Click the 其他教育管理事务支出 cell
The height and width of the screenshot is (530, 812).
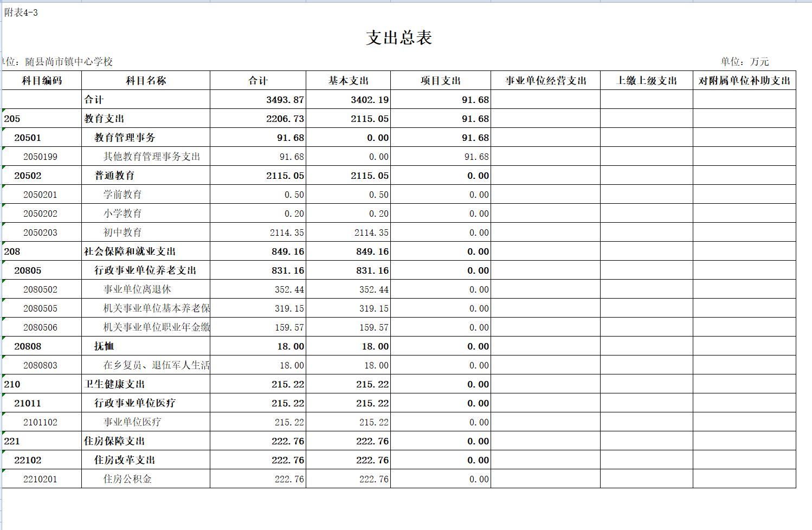tap(146, 157)
